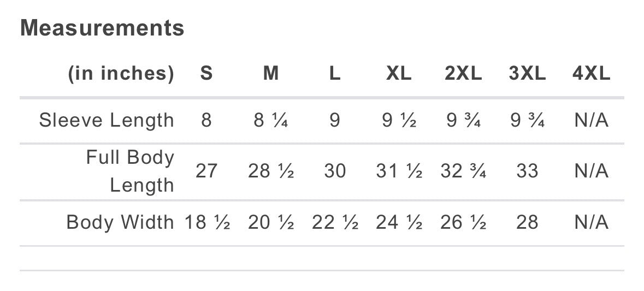Viewport: 644px width, 291px height.
Task: Click the S size column header
Action: point(206,73)
